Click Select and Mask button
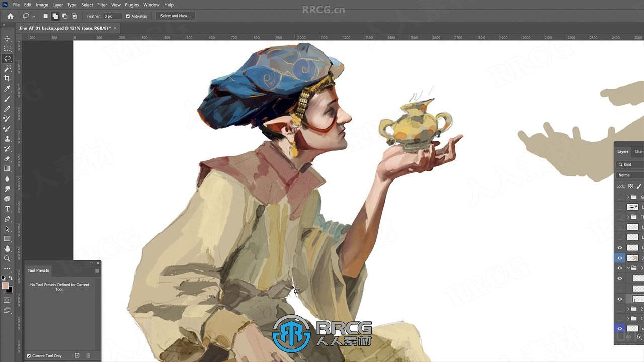Image resolution: width=644 pixels, height=362 pixels. point(175,16)
